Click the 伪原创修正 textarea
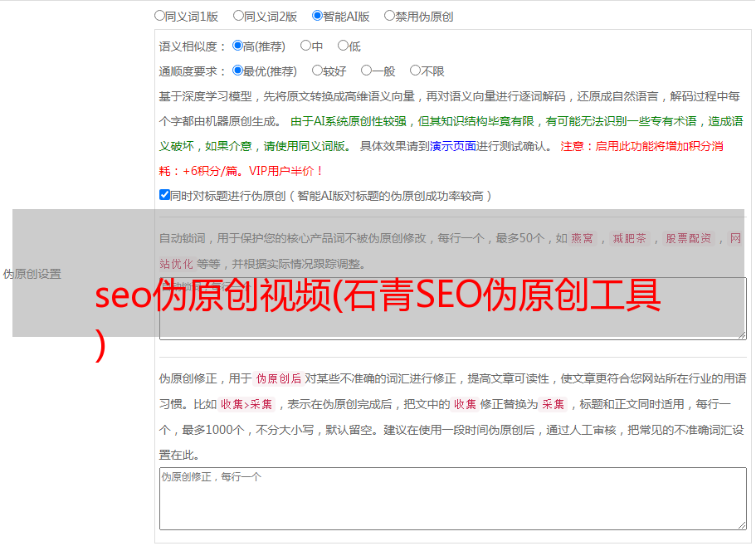Screen dimensions: 756x546 click(x=453, y=499)
